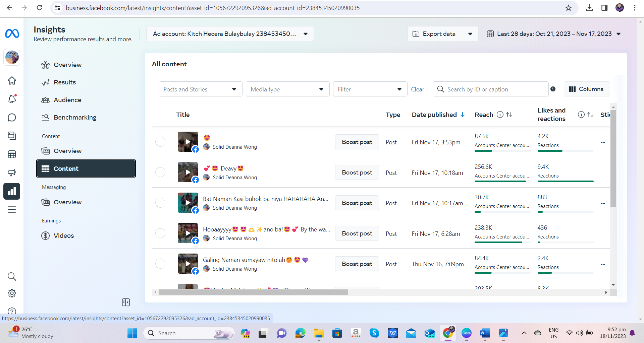Open the Windows Start menu
644x343 pixels.
[132, 333]
